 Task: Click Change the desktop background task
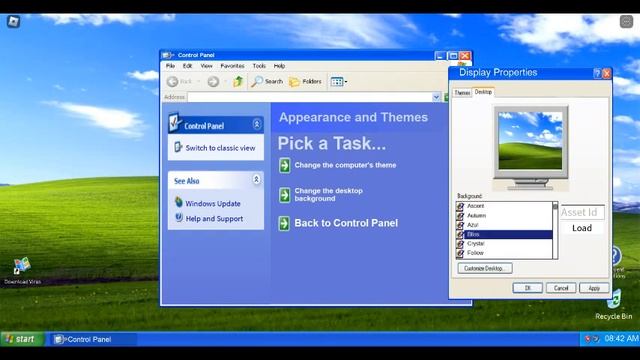click(x=329, y=195)
